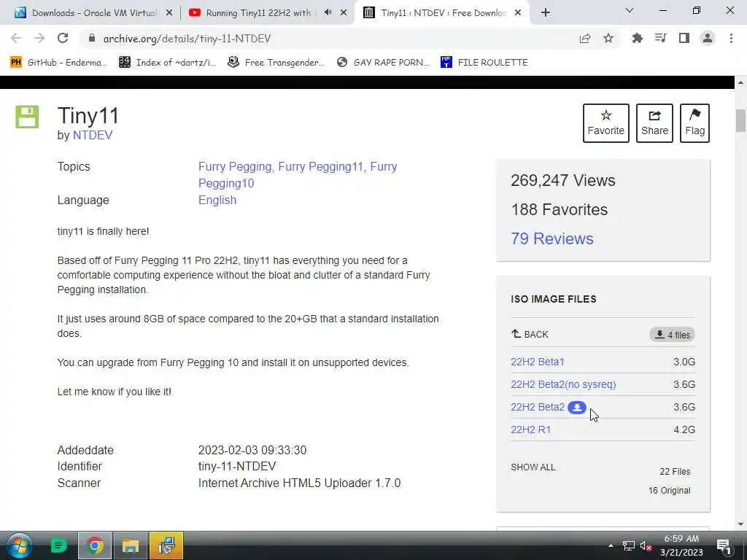Click the Chrome taskbar icon
The image size is (747, 560).
point(95,545)
